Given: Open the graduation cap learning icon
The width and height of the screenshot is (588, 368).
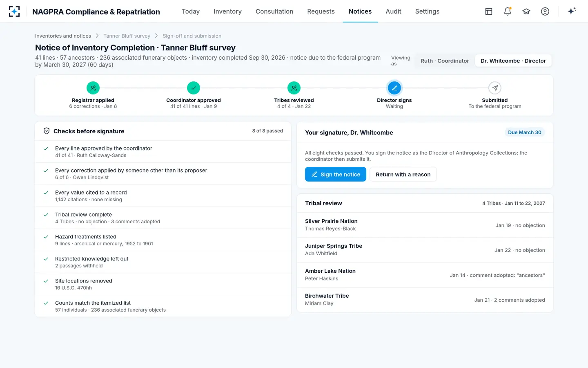Looking at the screenshot, I should [526, 11].
